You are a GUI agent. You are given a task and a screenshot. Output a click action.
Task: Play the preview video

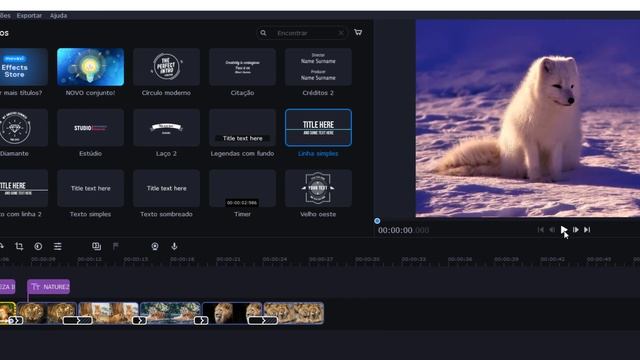[x=564, y=230]
